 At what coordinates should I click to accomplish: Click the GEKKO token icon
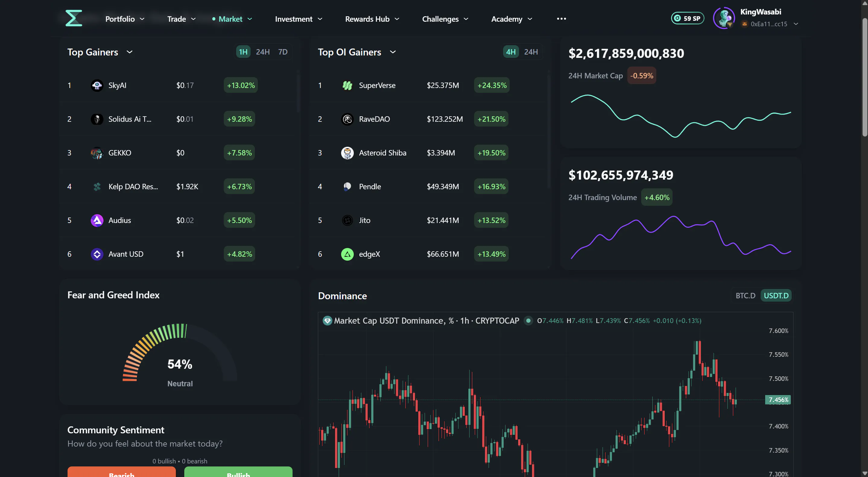click(97, 153)
